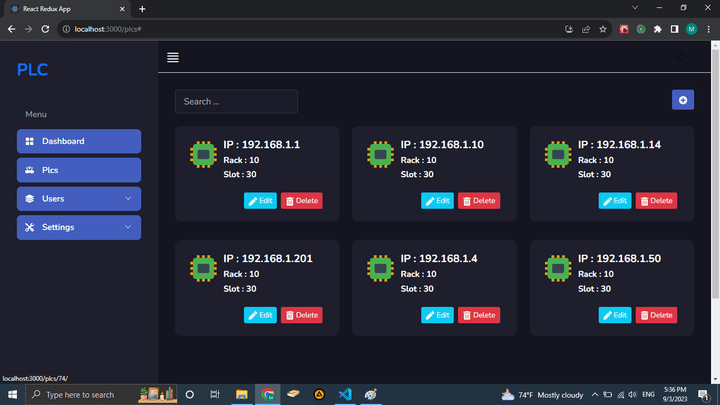Viewport: 720px width, 405px height.
Task: Edit the PLC with IP 192.168.1.14
Action: tap(615, 201)
